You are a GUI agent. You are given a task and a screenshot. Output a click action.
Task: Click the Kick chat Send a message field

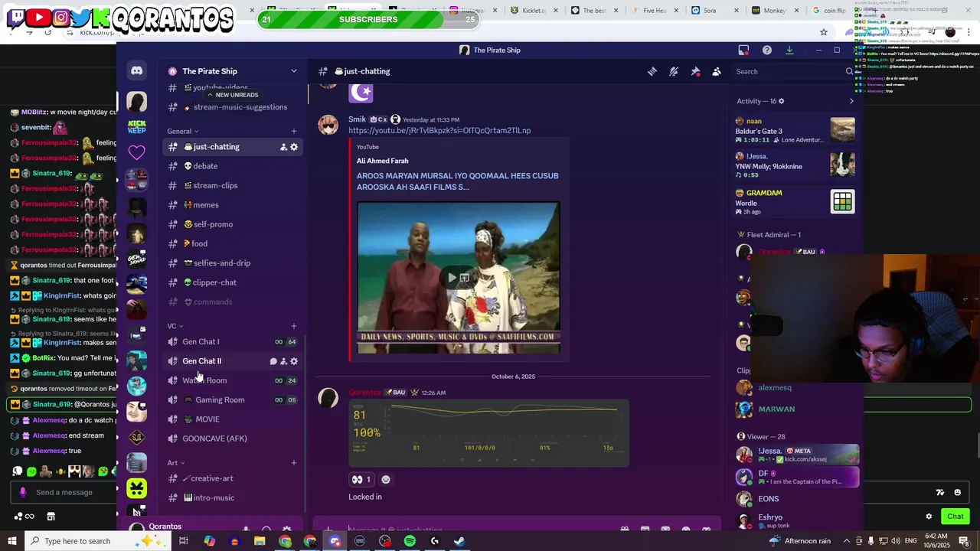tap(64, 493)
